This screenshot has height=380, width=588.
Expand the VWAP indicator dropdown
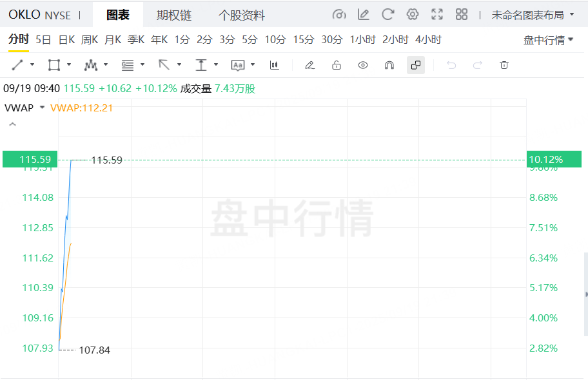[x=43, y=108]
